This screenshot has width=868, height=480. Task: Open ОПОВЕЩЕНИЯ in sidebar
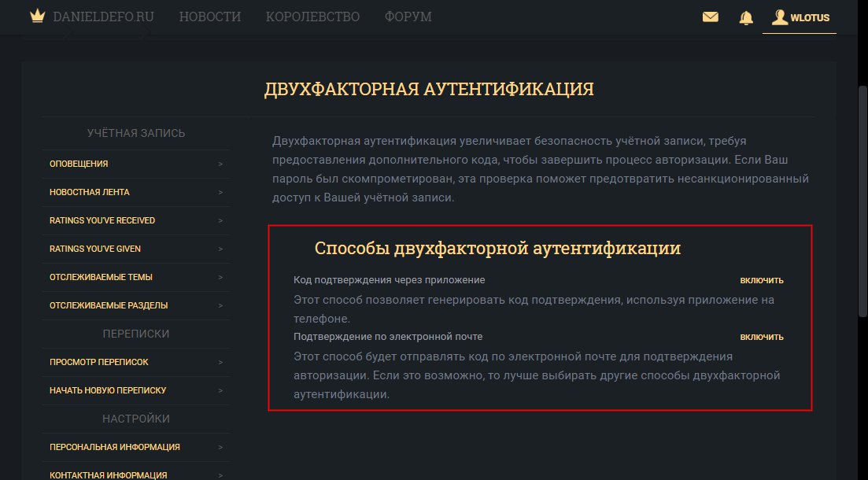point(136,164)
